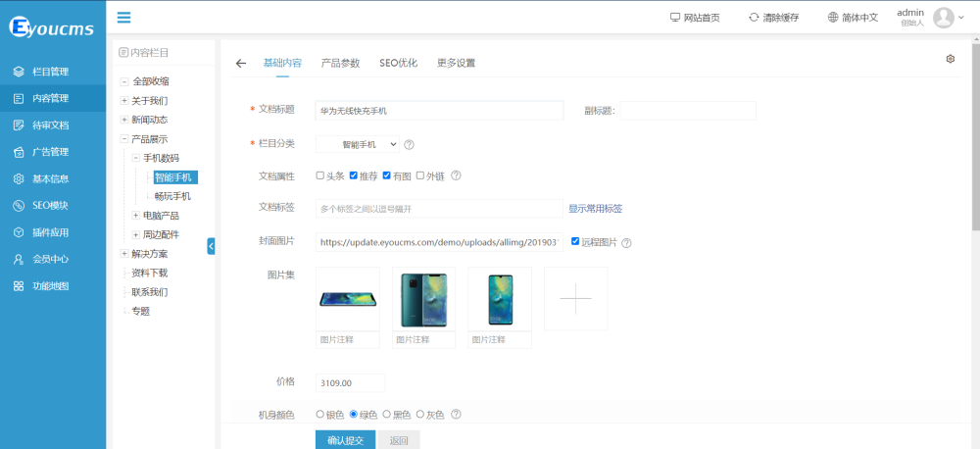Click the back arrow icon
Viewport: 980px width, 449px height.
(x=241, y=63)
